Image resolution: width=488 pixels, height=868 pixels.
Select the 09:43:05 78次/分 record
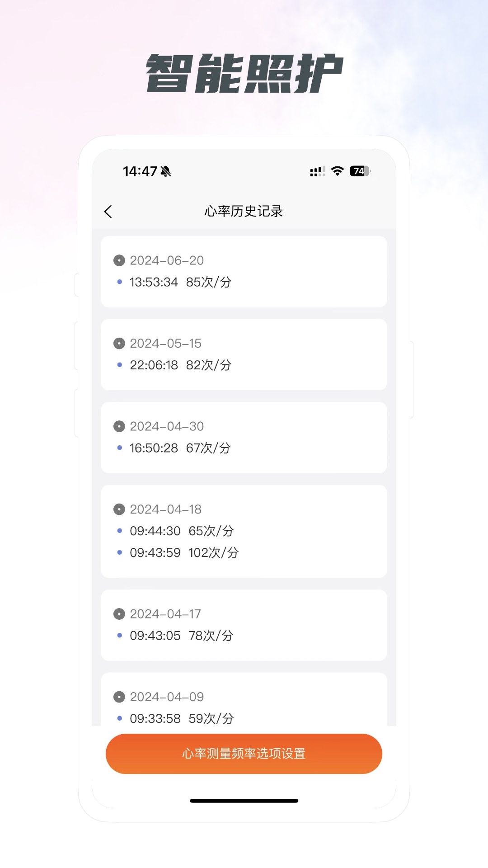tap(182, 636)
